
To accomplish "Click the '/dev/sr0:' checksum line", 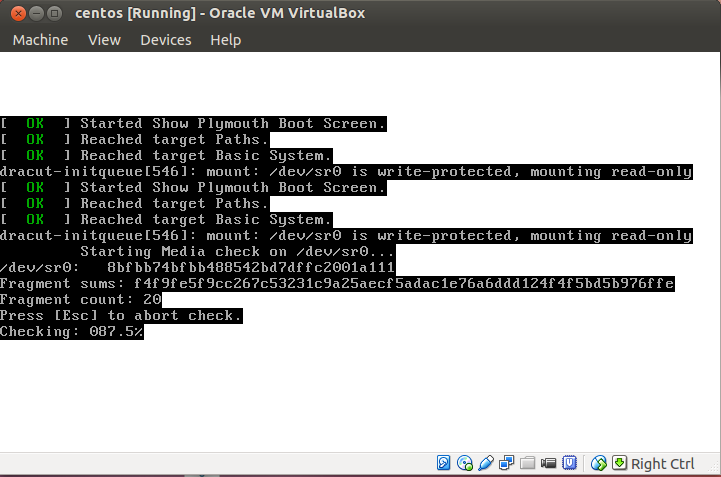I will (x=198, y=267).
